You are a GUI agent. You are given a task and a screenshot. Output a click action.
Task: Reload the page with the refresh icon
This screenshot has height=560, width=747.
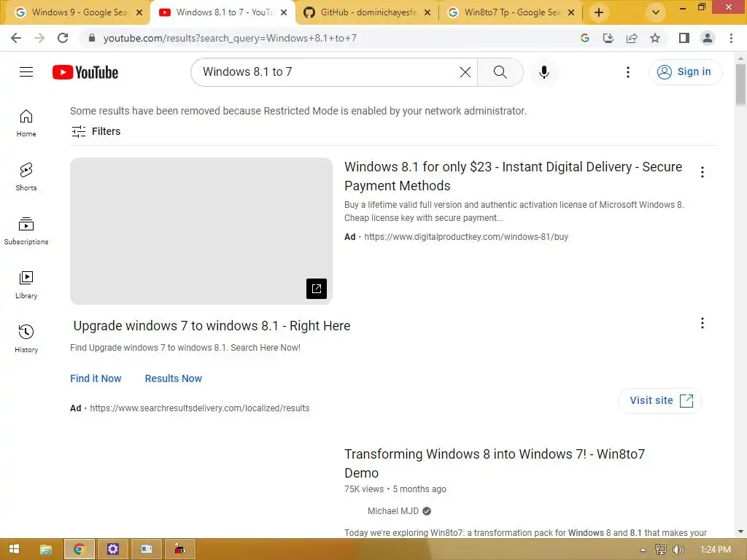(63, 38)
